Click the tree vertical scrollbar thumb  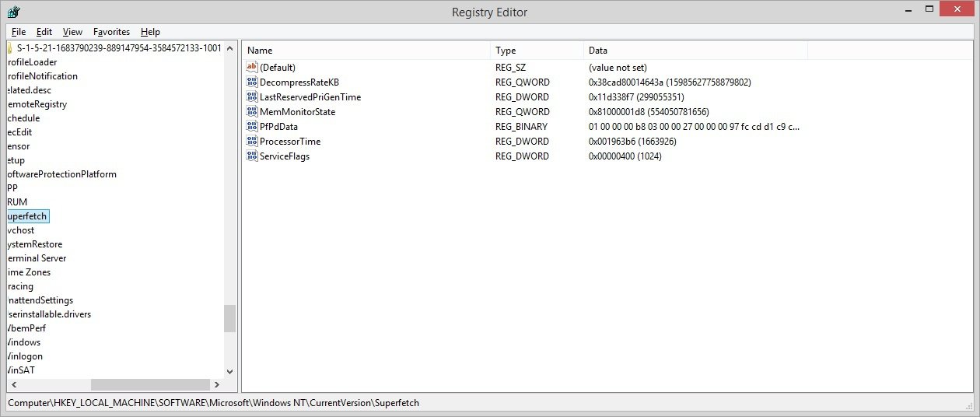(x=229, y=318)
